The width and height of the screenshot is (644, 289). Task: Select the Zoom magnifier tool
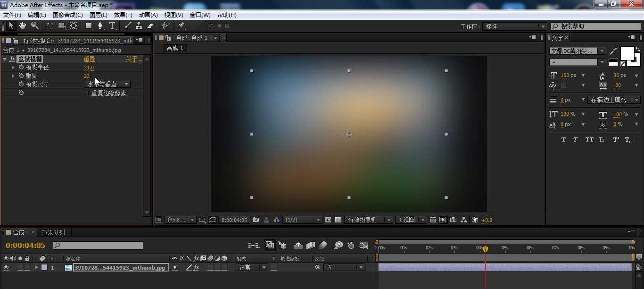34,26
